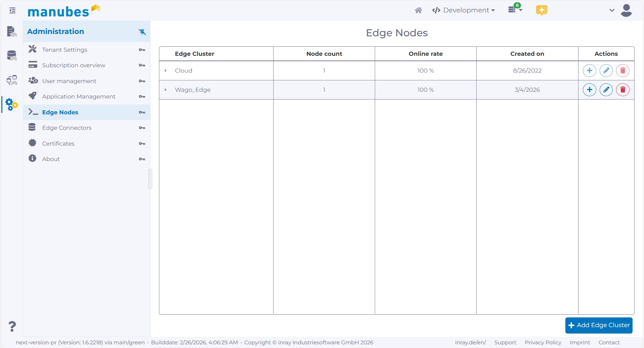Click the sidebar scrollbar thumb
The height and width of the screenshot is (348, 644).
[x=150, y=179]
